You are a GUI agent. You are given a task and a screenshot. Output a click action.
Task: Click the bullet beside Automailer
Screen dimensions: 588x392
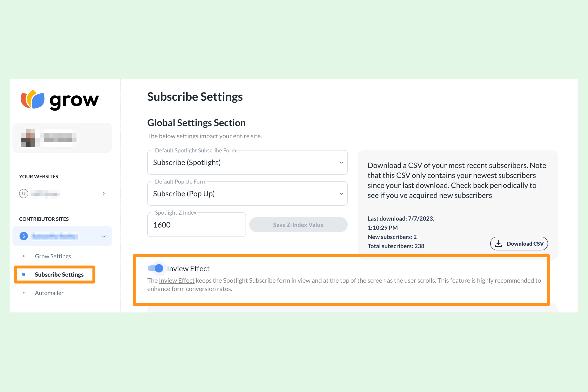(x=24, y=293)
